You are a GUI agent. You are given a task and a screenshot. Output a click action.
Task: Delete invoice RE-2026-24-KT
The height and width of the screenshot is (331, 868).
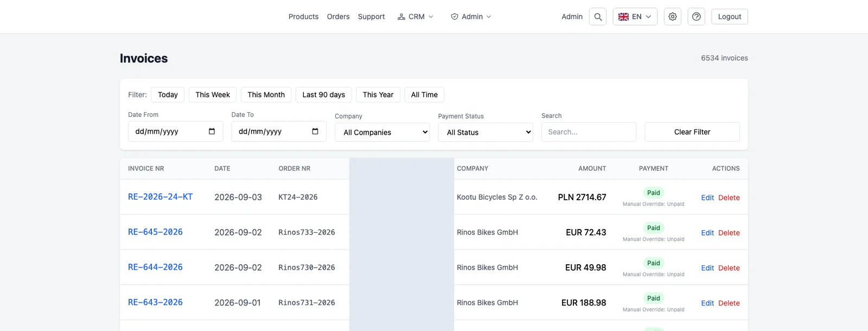pos(729,198)
